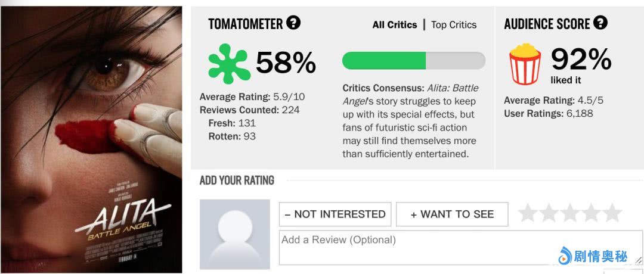Click the 58% Tomatometer score
Viewport: 644px width, 274px height.
(286, 63)
